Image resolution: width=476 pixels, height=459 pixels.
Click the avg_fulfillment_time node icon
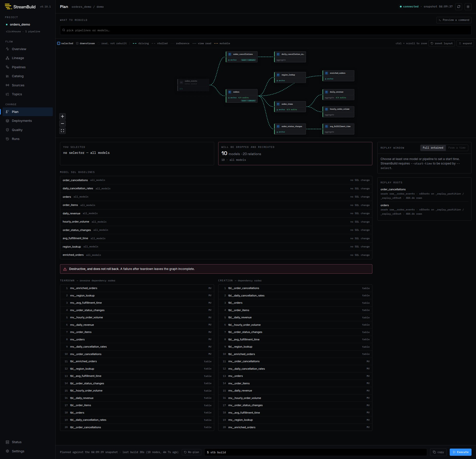click(327, 127)
